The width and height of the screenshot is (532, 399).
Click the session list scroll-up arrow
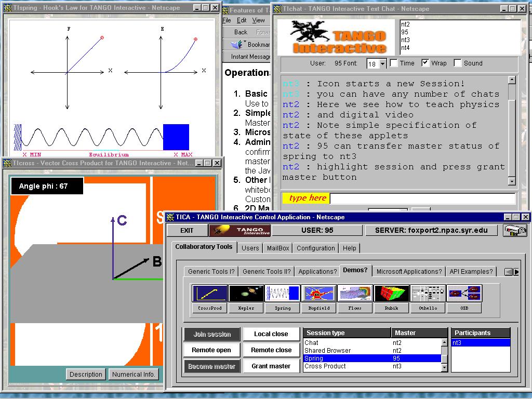tap(445, 342)
